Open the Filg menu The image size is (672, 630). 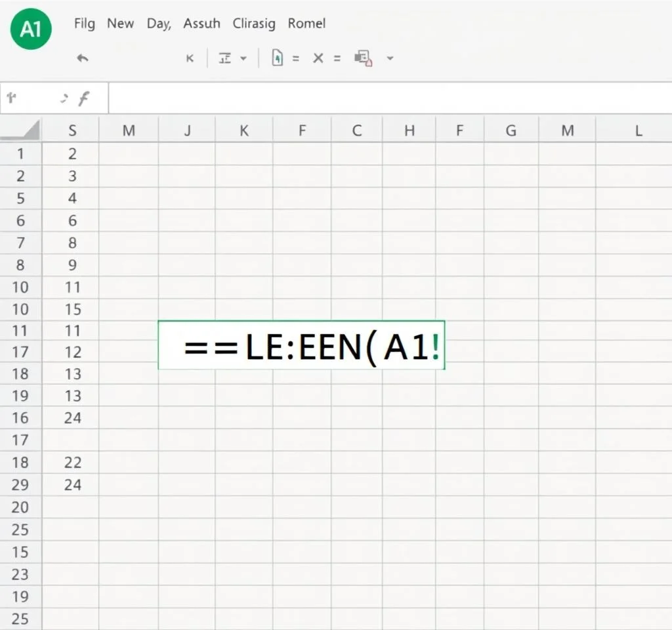click(84, 24)
